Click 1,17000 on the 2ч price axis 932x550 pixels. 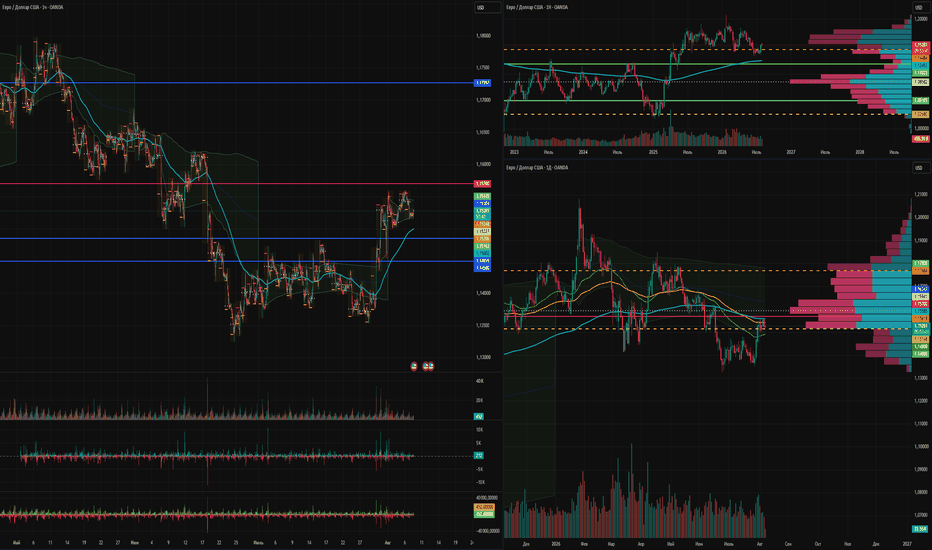coord(483,100)
